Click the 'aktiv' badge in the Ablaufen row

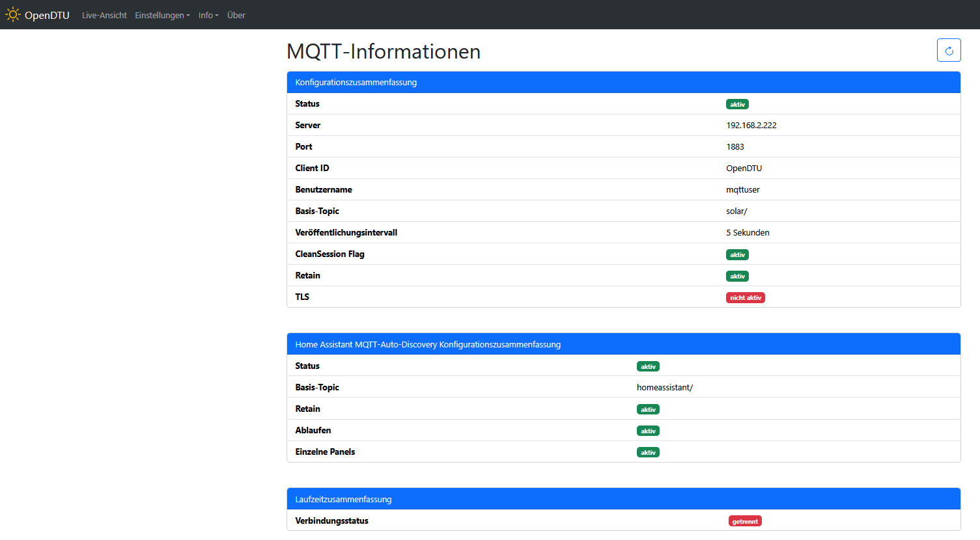pos(648,431)
